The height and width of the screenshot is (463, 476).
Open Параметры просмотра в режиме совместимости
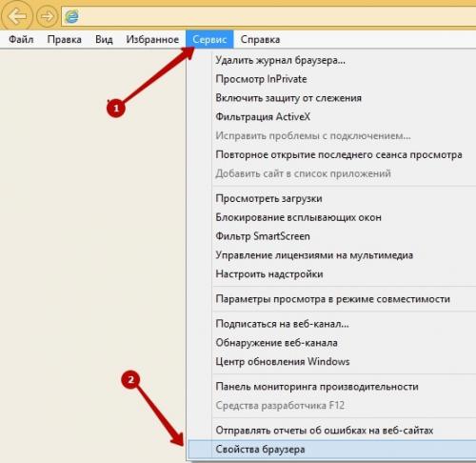click(x=332, y=299)
